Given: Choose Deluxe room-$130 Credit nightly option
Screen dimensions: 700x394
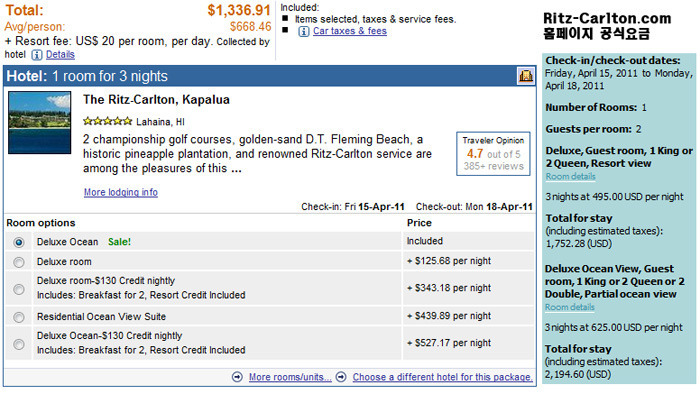Looking at the screenshot, I should (x=19, y=289).
